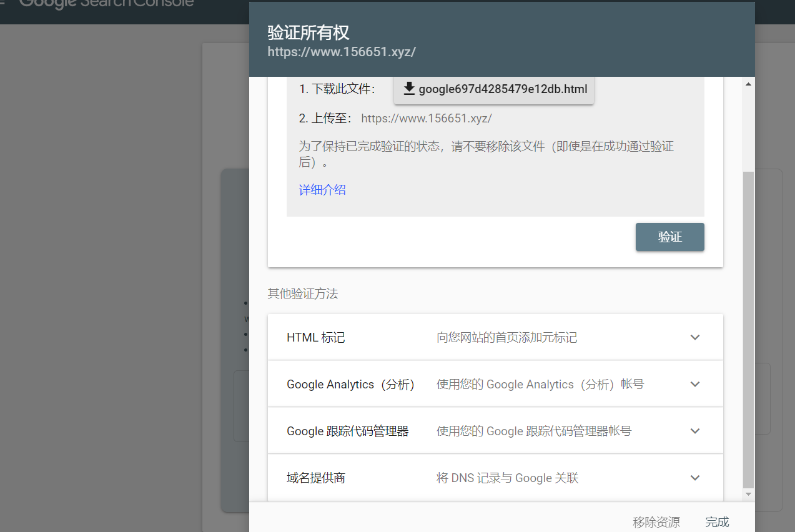Open the 详细介绍 link
The image size is (795, 532).
pos(322,190)
